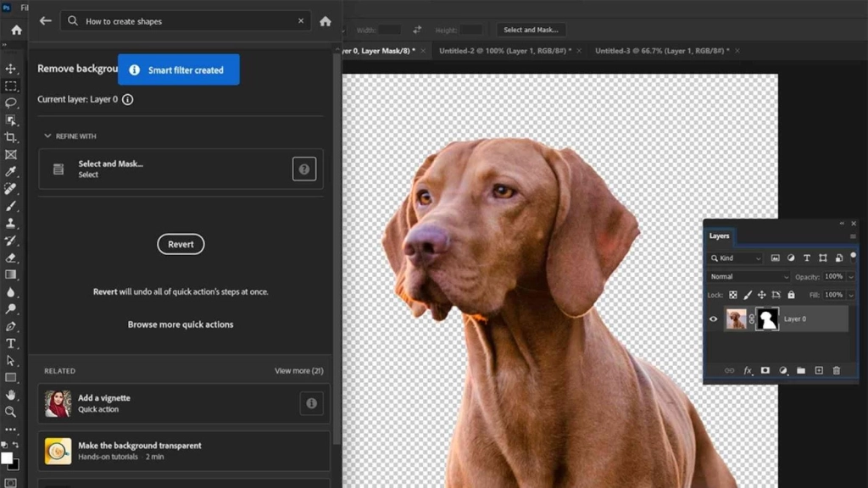This screenshot has height=488, width=868.
Task: Open the layer effects fx menu
Action: coord(748,369)
